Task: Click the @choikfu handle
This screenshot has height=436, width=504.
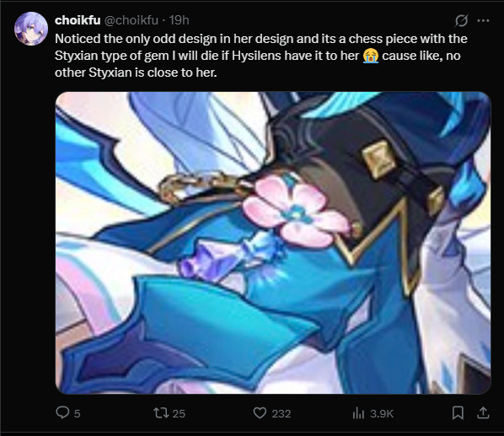Action: [131, 20]
